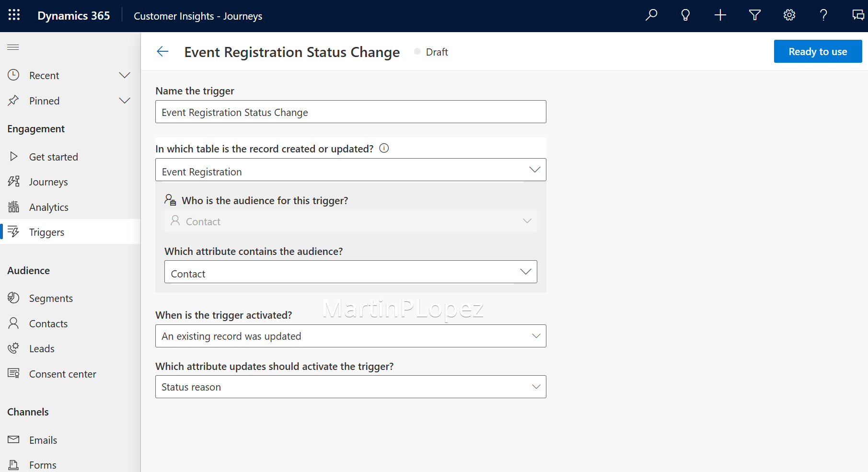Click the Ready to use button
Screen dimensions: 868x472
[818, 51]
